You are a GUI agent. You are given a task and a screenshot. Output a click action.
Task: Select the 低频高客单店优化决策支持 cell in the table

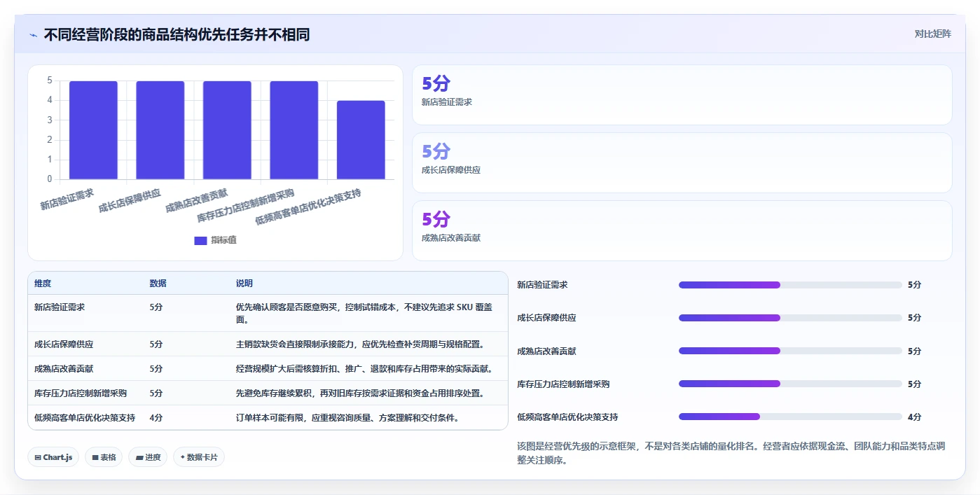point(85,418)
